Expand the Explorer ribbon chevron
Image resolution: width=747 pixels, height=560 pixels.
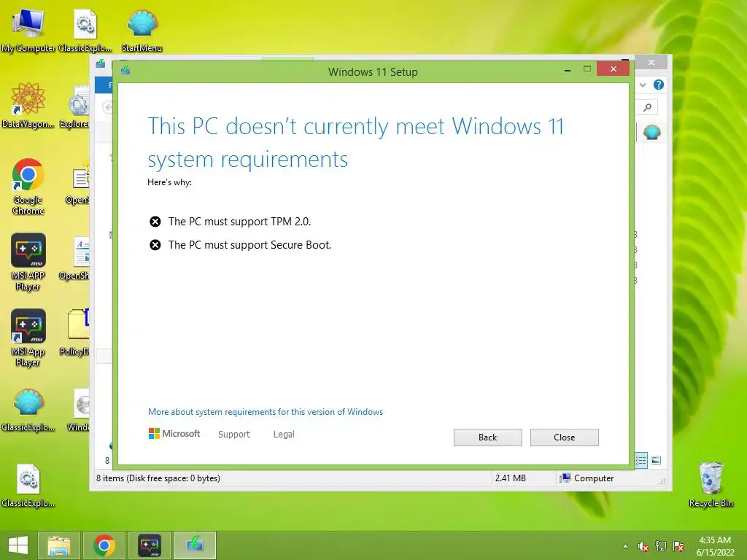pos(643,85)
